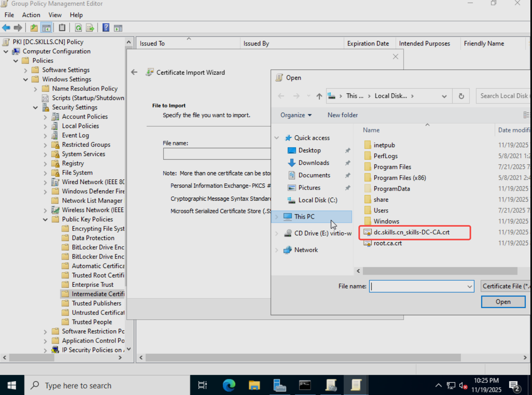Click the Search Local Disk field
This screenshot has height=395, width=532.
coord(503,96)
